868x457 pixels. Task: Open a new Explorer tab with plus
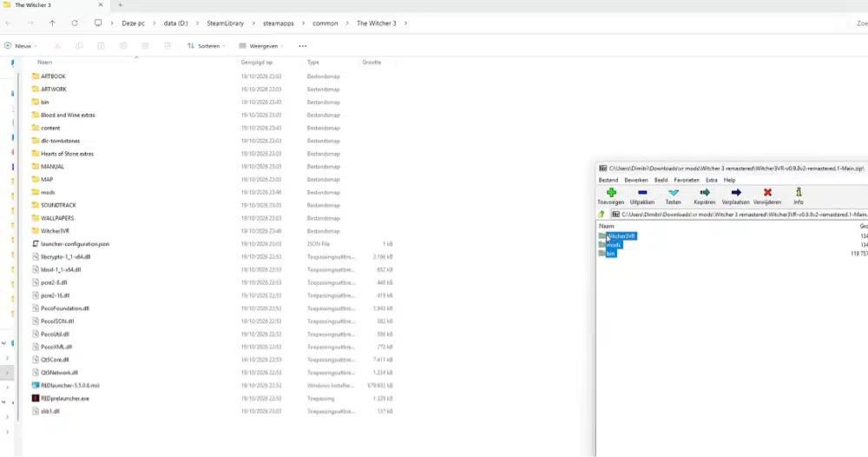coord(120,5)
